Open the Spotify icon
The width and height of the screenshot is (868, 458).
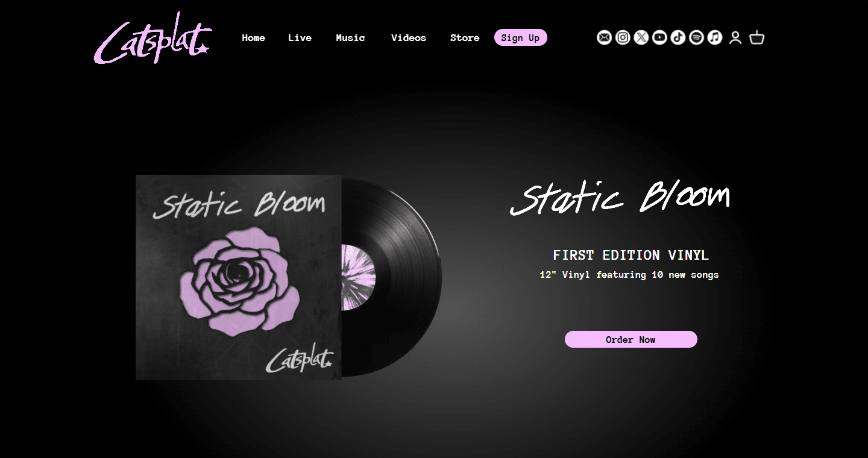click(x=696, y=37)
